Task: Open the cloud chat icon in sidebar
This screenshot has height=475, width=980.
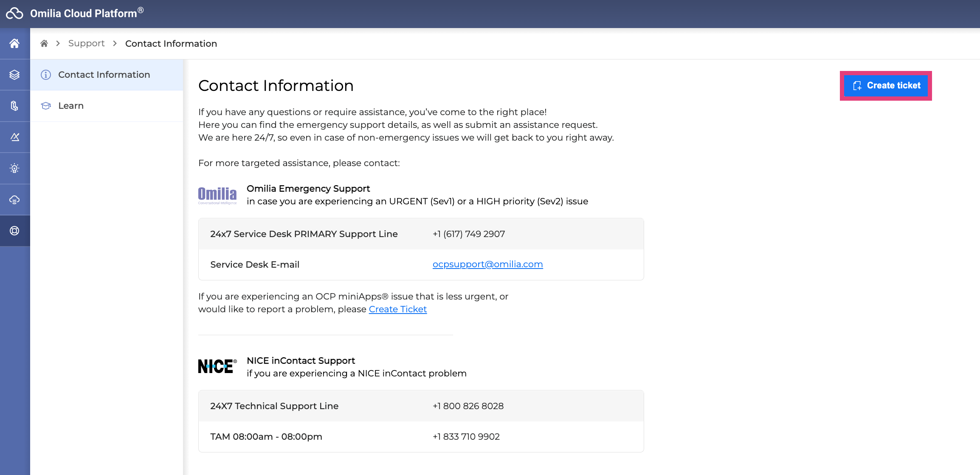Action: tap(14, 200)
